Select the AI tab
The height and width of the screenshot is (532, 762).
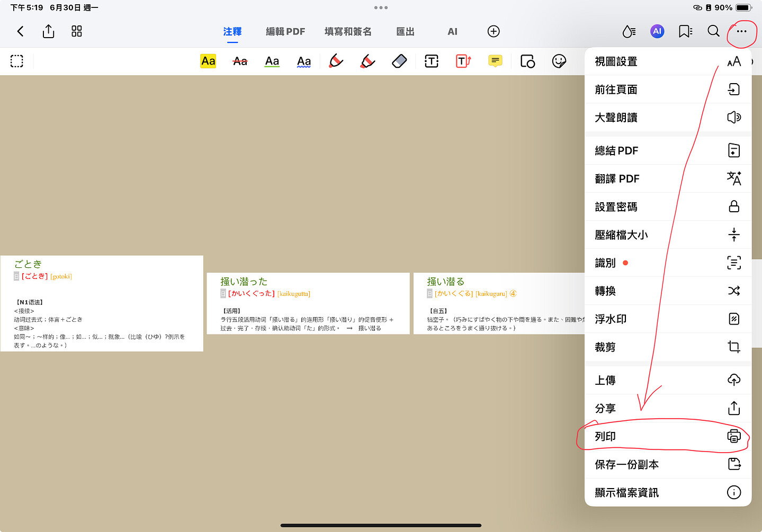click(452, 32)
